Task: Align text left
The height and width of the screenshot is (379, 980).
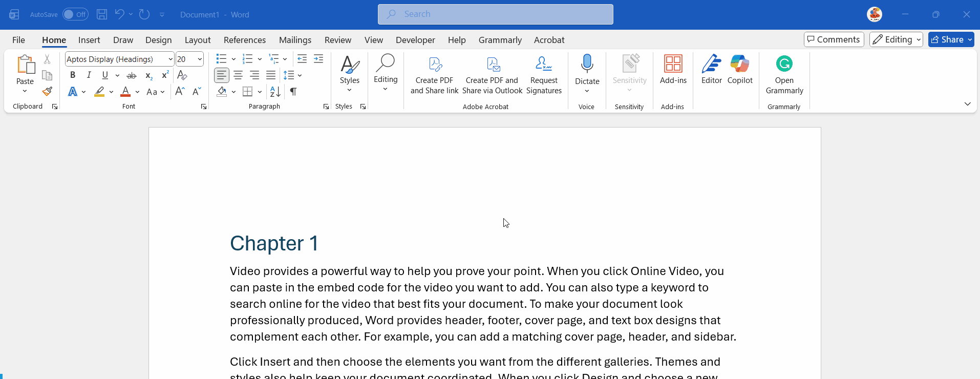Action: coord(221,75)
